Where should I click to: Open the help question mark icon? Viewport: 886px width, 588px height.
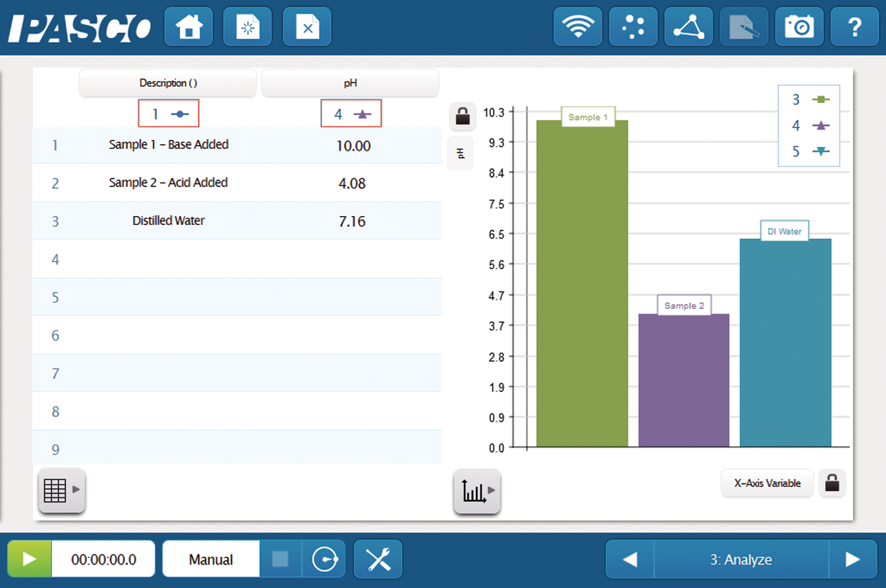854,27
